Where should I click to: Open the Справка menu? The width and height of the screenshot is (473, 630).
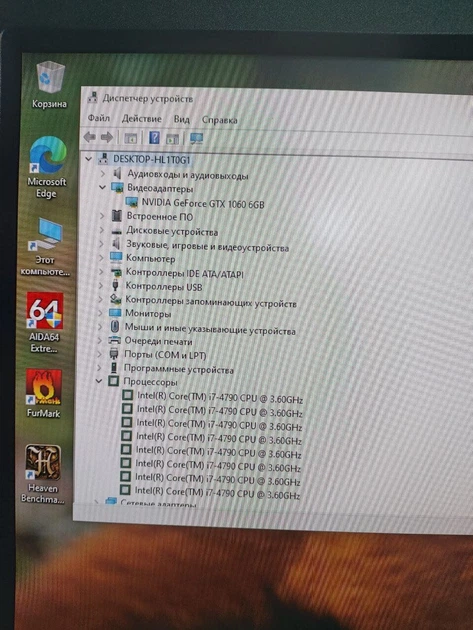219,120
